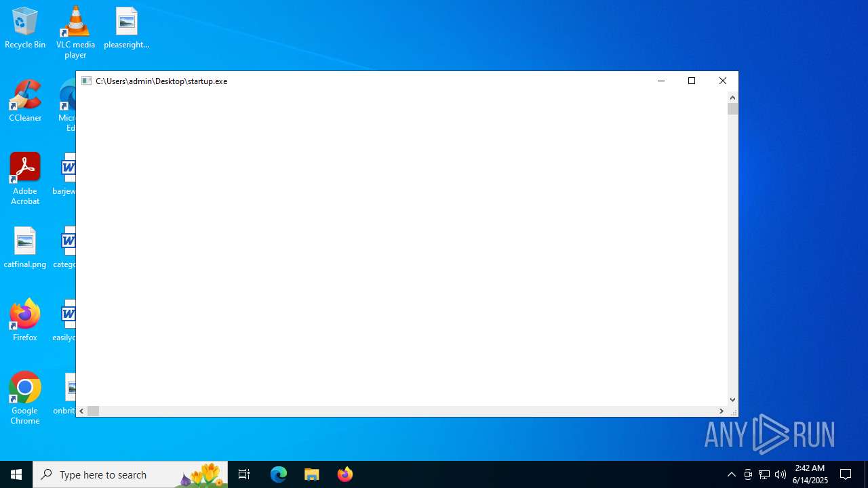The width and height of the screenshot is (868, 488).
Task: Select catfinal.png file icon
Action: coord(25,247)
